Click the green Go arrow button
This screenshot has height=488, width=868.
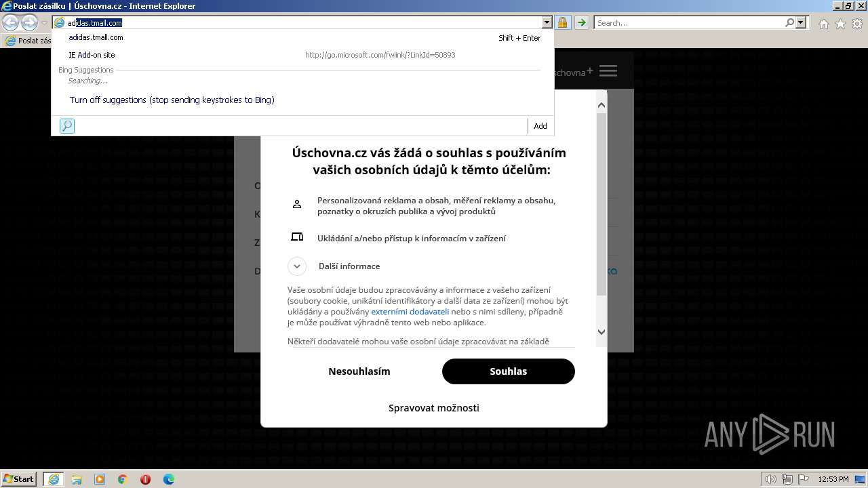581,22
